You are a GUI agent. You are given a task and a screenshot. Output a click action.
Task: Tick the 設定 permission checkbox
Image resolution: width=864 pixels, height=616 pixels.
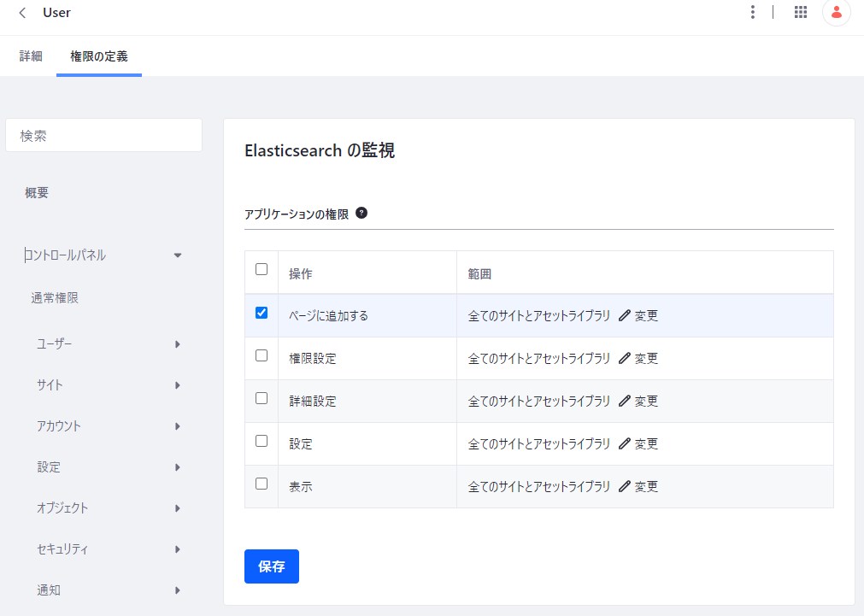point(262,441)
